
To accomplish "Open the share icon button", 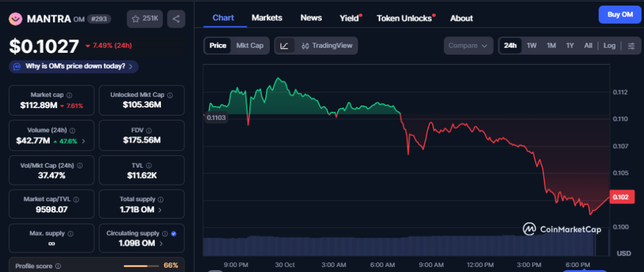I will click(x=176, y=19).
